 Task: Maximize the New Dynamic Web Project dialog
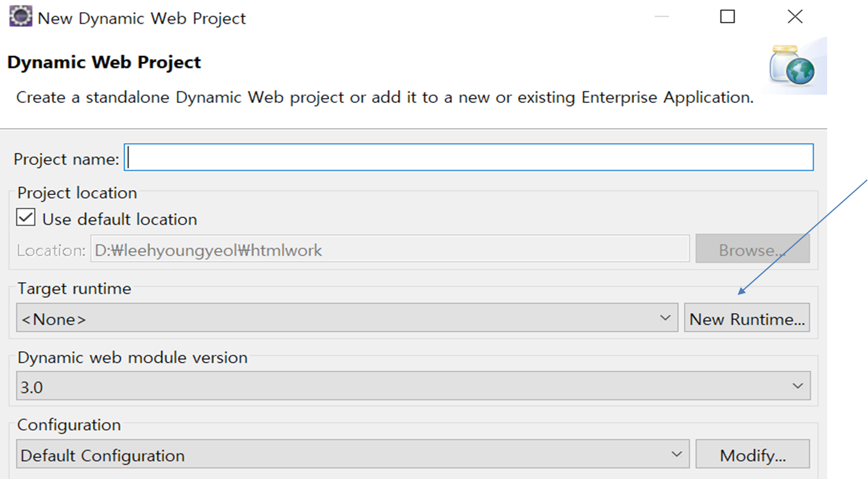(727, 17)
